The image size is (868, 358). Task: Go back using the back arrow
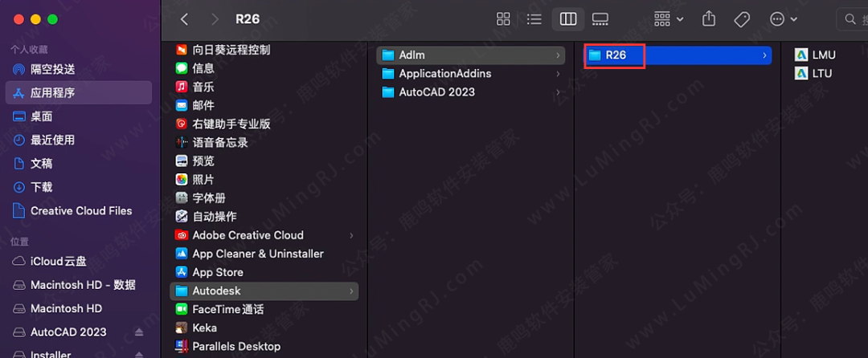coord(185,18)
